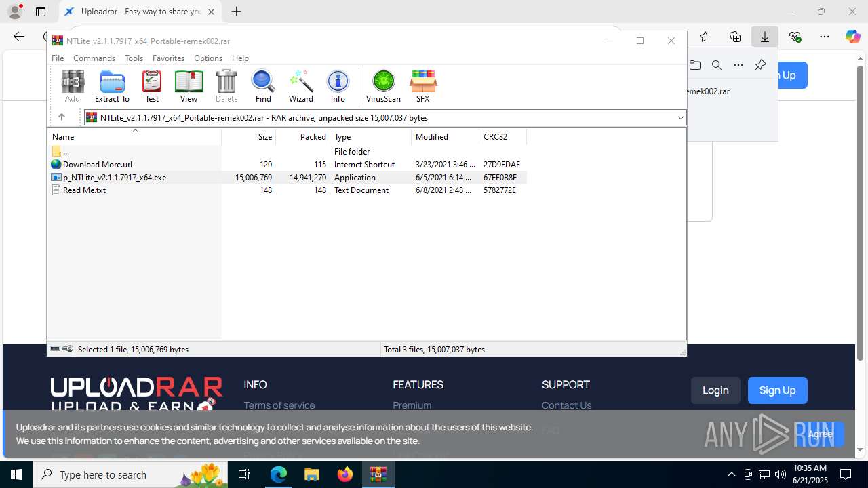Open downloads folder icon in Downloads panel
868x488 pixels.
pyautogui.click(x=695, y=65)
